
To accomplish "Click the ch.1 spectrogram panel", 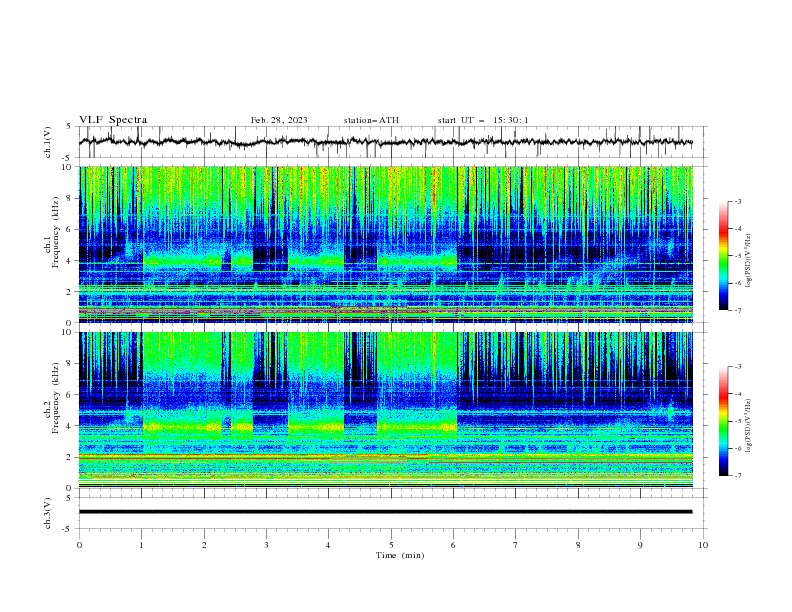I will coord(386,244).
